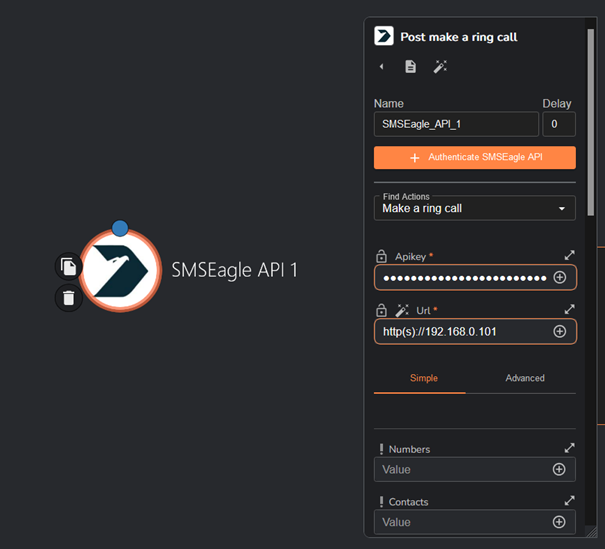Click the magic wand icon beside Url

click(x=402, y=310)
